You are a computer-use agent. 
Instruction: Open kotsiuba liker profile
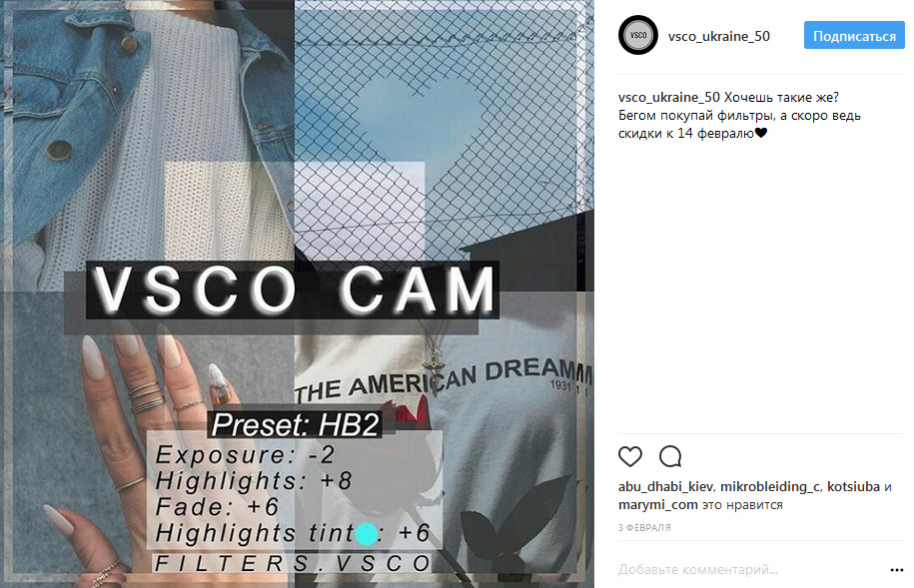(853, 486)
